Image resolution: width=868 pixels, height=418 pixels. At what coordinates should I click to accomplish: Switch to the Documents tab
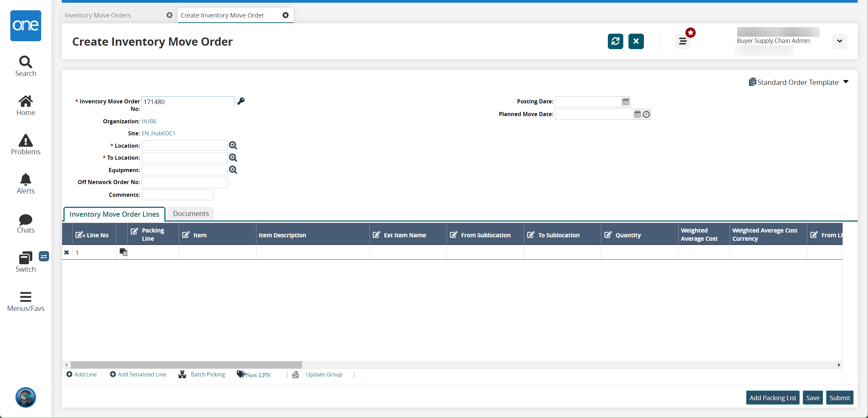pyautogui.click(x=190, y=213)
